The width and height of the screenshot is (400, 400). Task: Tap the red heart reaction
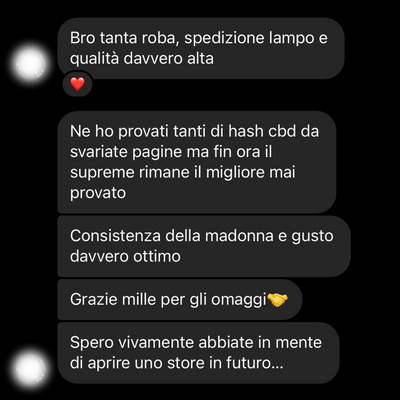click(x=78, y=84)
